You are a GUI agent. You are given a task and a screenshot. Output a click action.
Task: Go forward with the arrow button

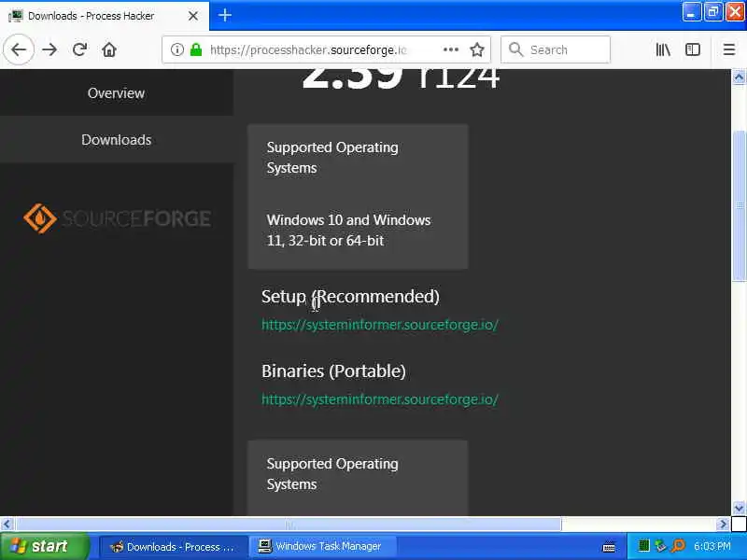[49, 49]
